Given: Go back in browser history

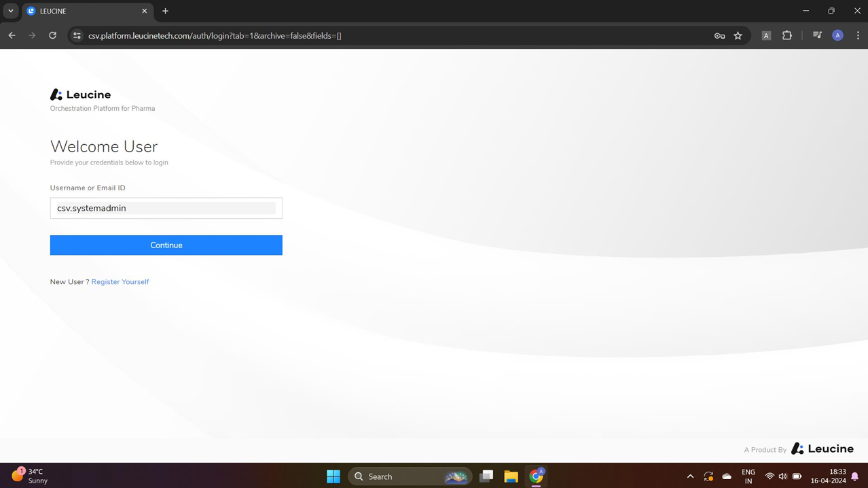Looking at the screenshot, I should 12,35.
